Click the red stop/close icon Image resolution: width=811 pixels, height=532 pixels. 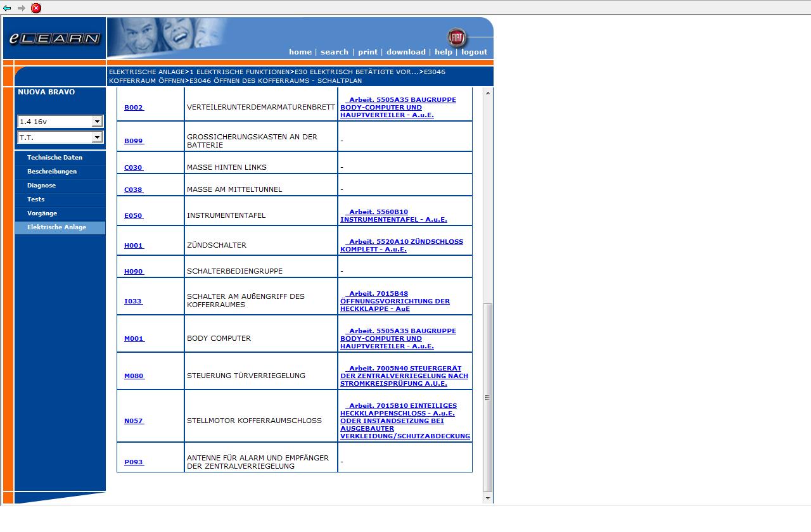pos(36,8)
